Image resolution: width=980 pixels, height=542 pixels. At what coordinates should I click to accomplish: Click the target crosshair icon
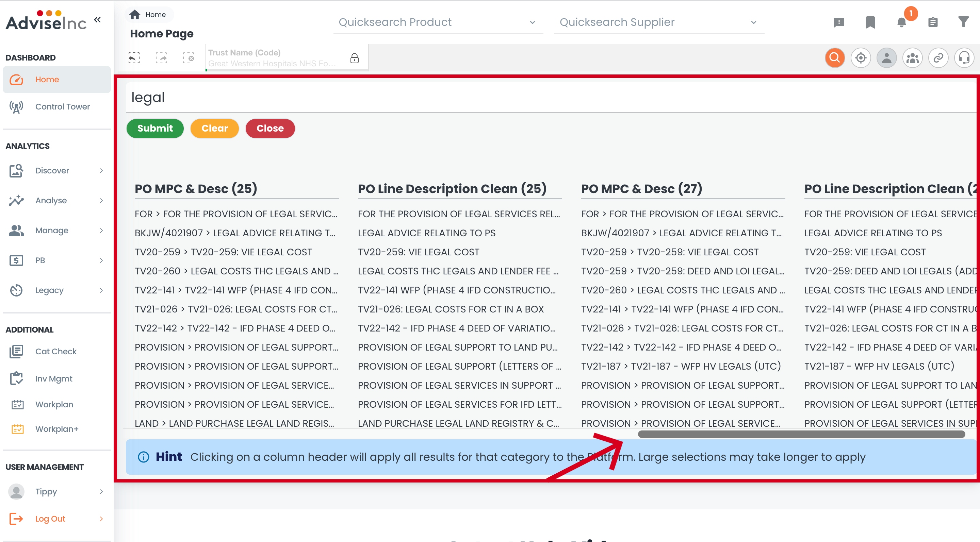point(861,58)
